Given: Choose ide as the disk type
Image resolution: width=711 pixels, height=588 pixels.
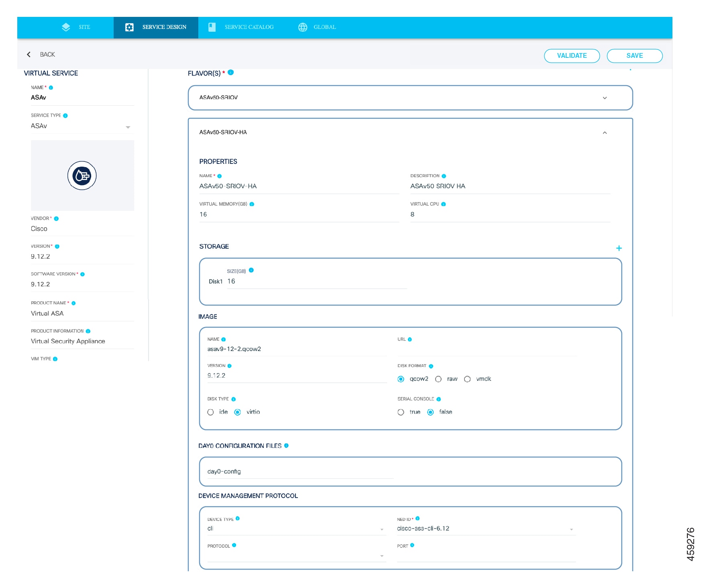Looking at the screenshot, I should (x=210, y=412).
